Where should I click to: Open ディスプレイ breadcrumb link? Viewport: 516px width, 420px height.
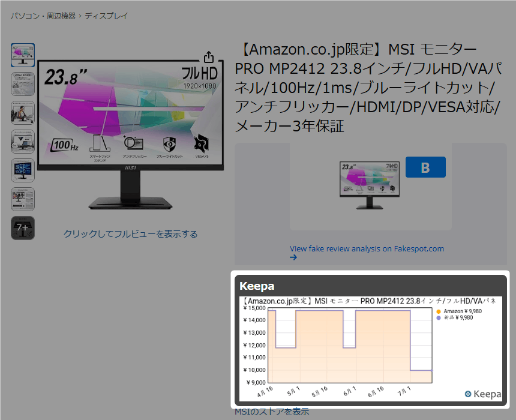[x=106, y=16]
